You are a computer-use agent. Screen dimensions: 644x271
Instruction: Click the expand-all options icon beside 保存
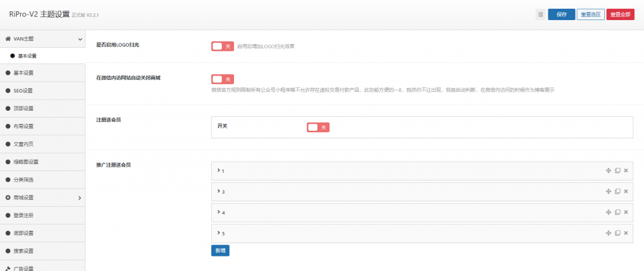(540, 14)
